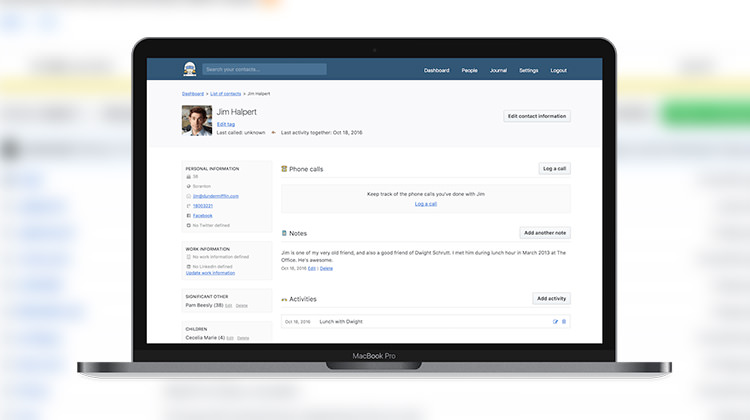This screenshot has width=750, height=420.
Task: Open the Facebook profile link
Action: (x=202, y=215)
